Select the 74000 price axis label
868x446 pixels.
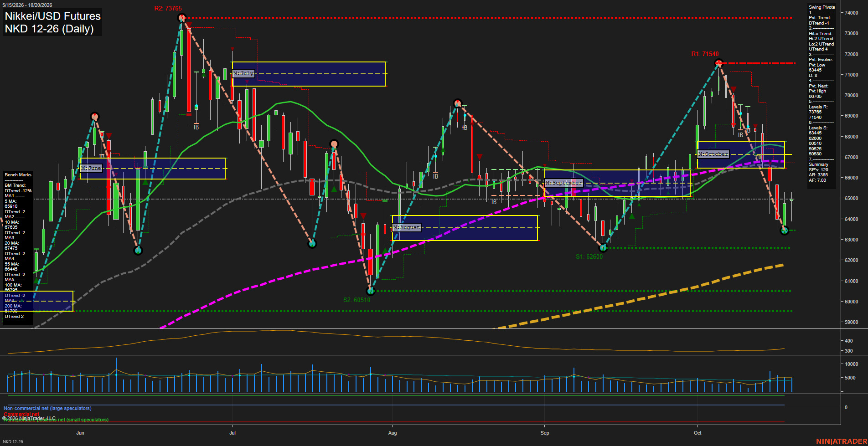[852, 13]
